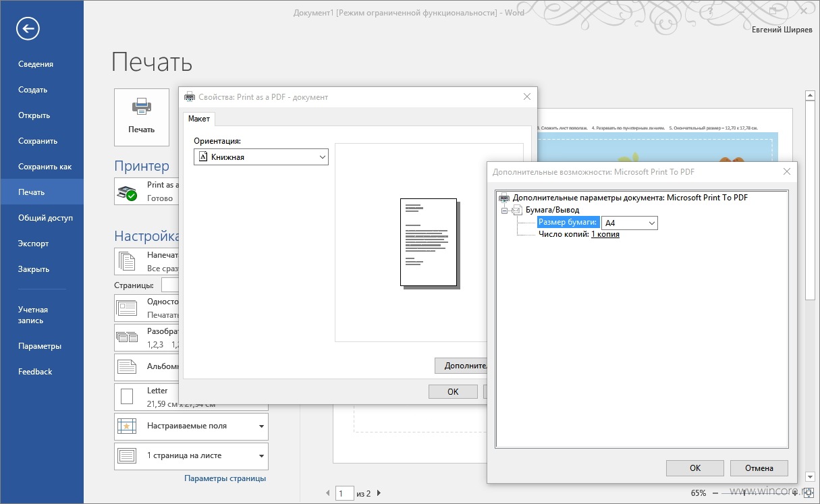Go back using the circular arrow icon
820x504 pixels.
coord(28,28)
